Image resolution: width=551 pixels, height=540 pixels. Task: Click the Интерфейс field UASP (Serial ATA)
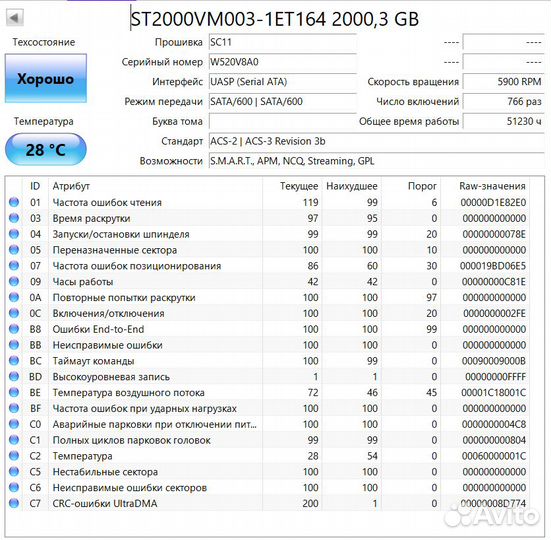coord(283,82)
